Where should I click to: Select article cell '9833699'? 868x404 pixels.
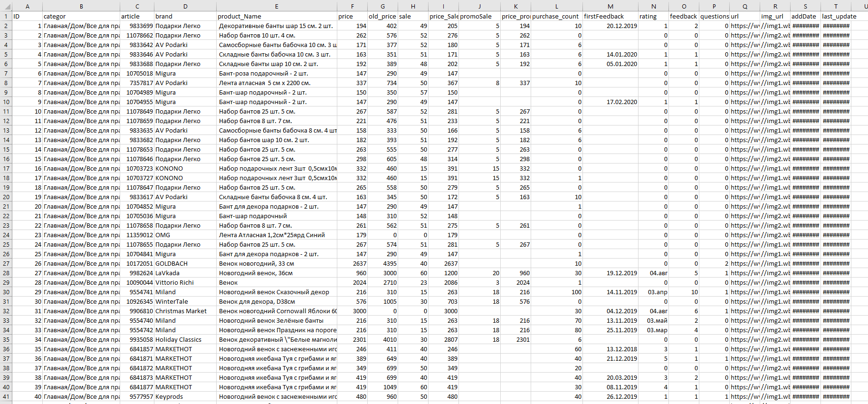(137, 26)
